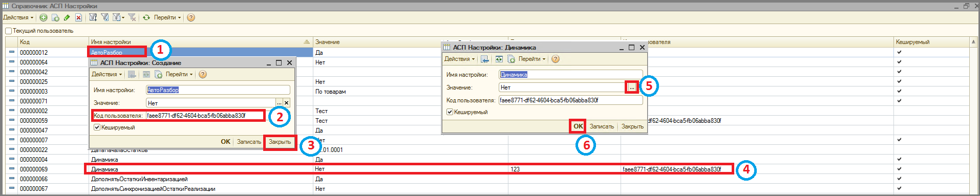Viewport: 980px width, 196px height.
Task: Open value selector (…) in Создание window Значение field
Action: tap(280, 103)
